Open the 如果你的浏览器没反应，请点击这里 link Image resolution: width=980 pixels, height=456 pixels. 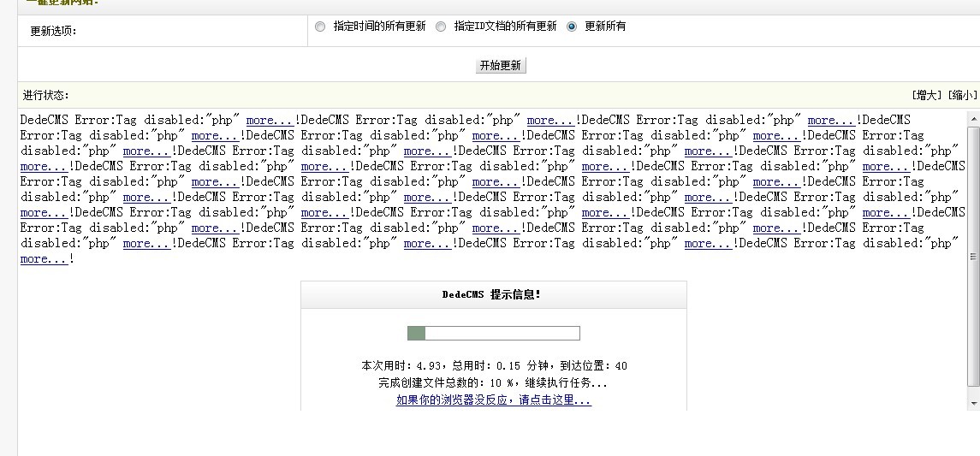tap(493, 400)
